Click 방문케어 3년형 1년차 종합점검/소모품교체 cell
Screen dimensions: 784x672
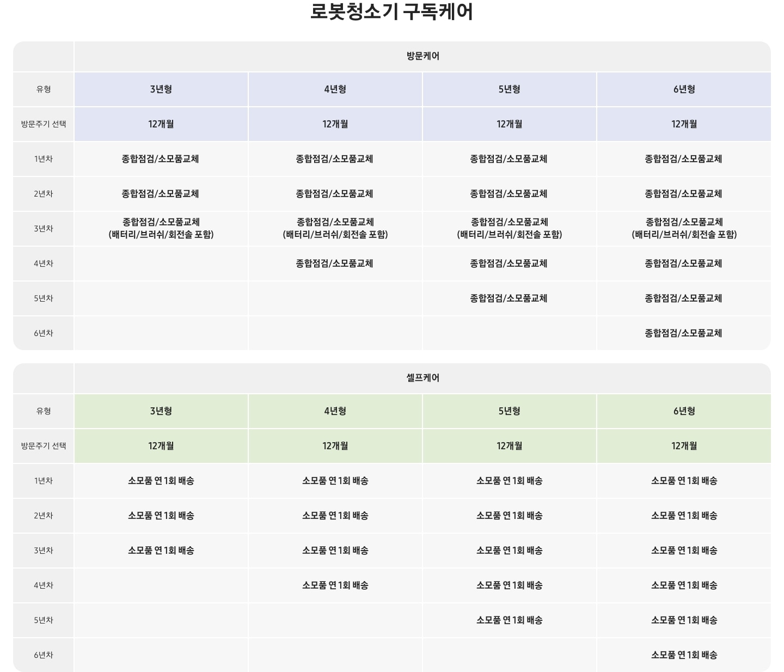(x=161, y=159)
